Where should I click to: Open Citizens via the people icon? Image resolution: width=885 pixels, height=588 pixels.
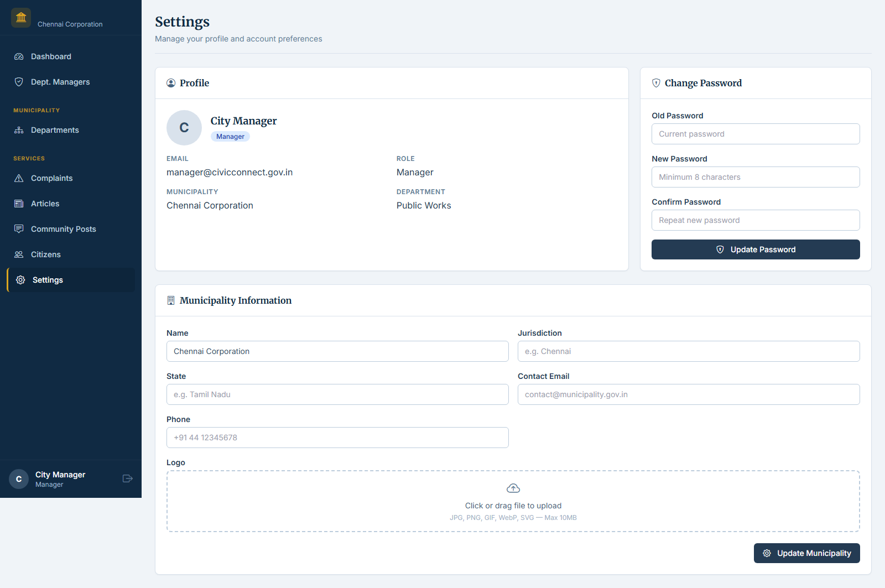(19, 254)
